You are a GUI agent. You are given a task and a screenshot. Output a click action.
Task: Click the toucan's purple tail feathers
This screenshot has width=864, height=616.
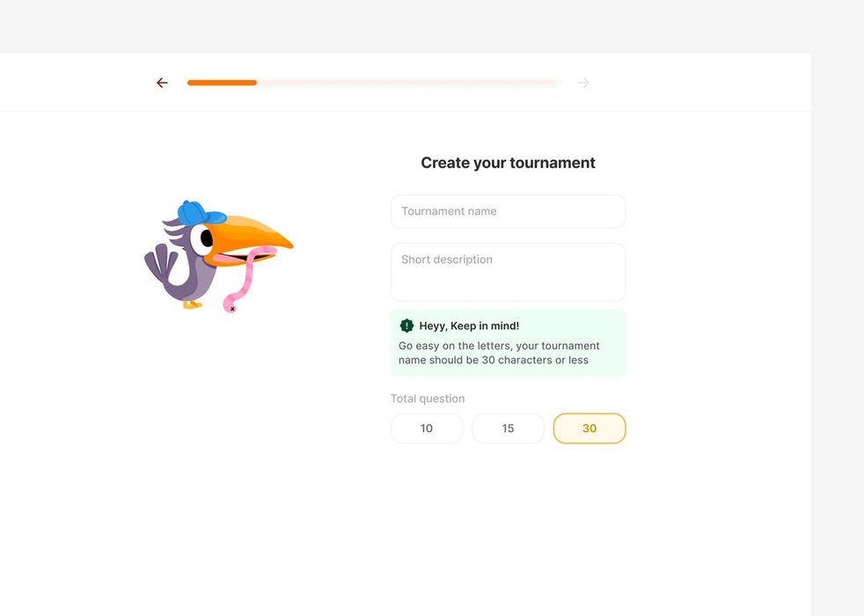[160, 263]
